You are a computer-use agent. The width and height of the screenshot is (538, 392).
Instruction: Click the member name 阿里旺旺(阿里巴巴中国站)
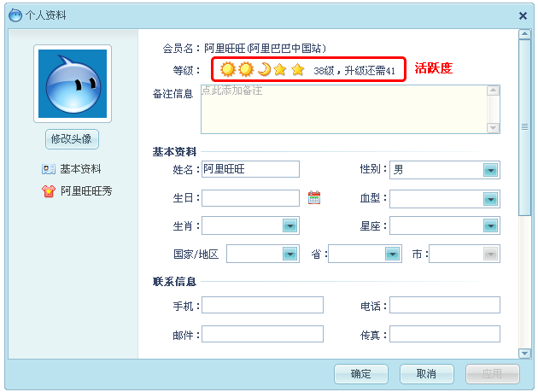pyautogui.click(x=265, y=49)
